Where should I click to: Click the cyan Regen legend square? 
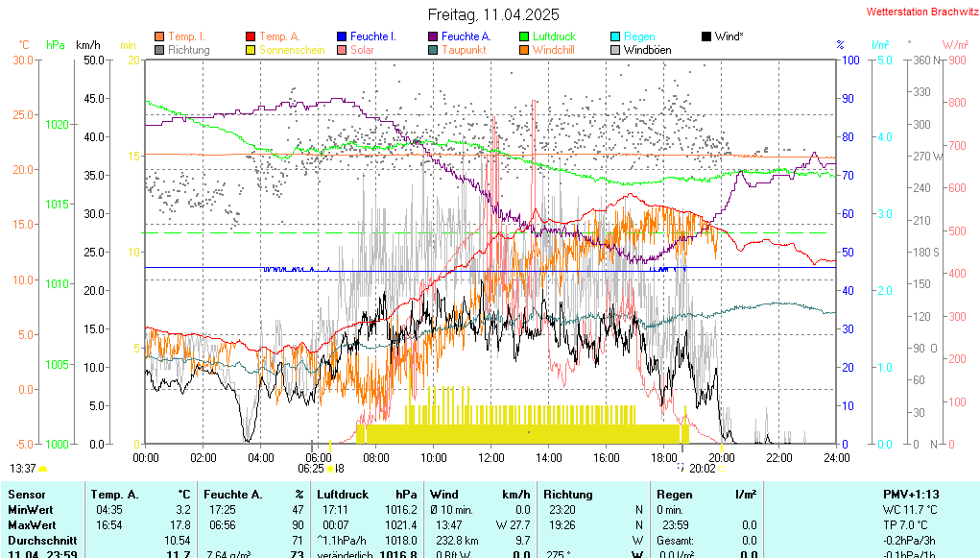pyautogui.click(x=615, y=36)
